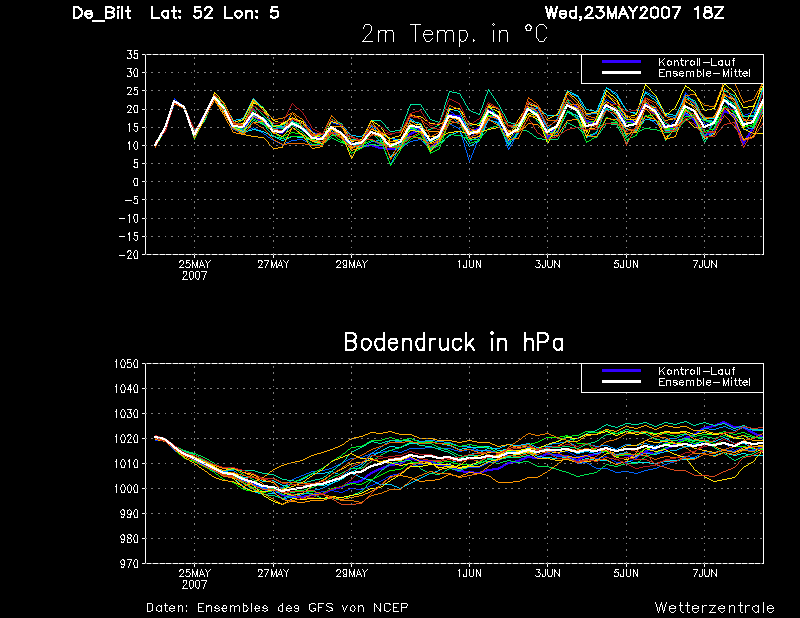Click the blue Kontroll-Lauf swatch in pressure legend
Screen dimensions: 800x618
pos(621,371)
